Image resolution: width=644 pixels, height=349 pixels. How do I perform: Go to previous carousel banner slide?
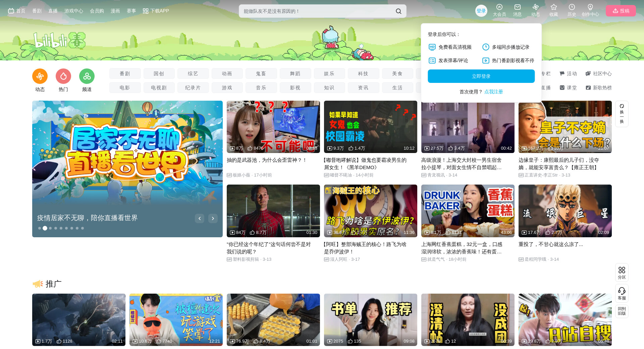[x=200, y=218]
